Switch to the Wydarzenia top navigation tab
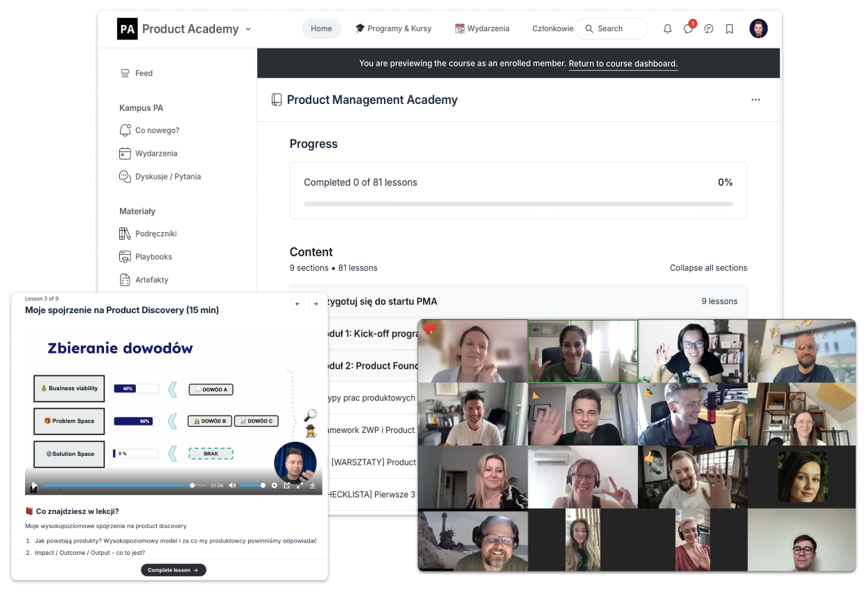 tap(482, 29)
